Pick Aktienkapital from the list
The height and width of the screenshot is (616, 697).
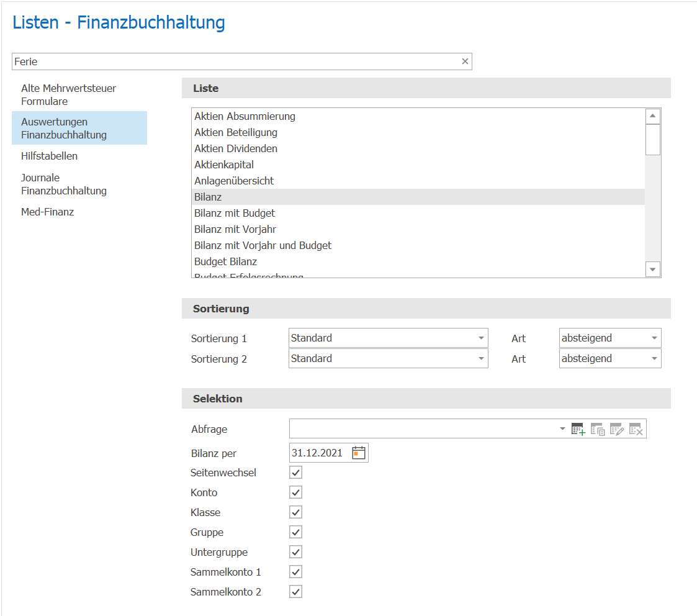418,165
